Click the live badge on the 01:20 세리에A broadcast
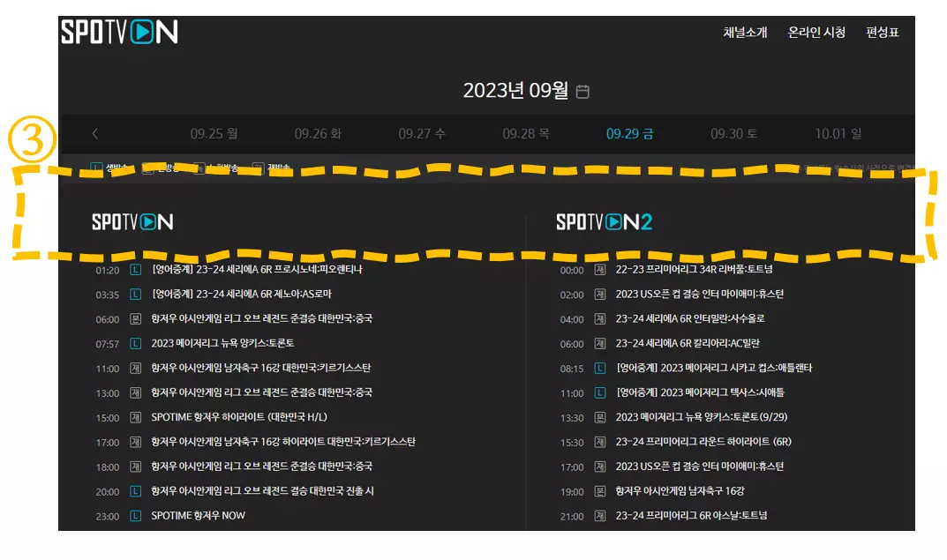947x560 pixels. pos(138,269)
